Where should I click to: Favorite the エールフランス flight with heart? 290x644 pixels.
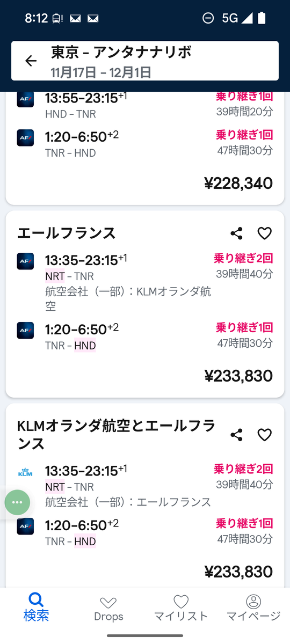tap(264, 233)
